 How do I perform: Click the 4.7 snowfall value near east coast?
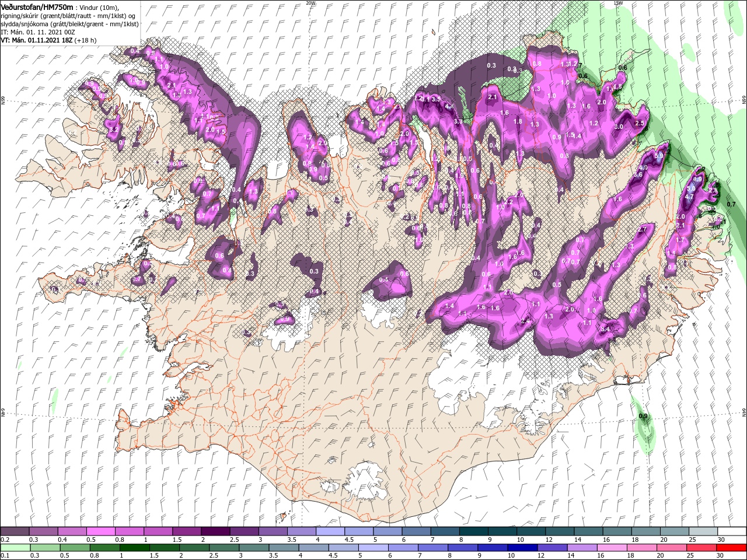689,197
